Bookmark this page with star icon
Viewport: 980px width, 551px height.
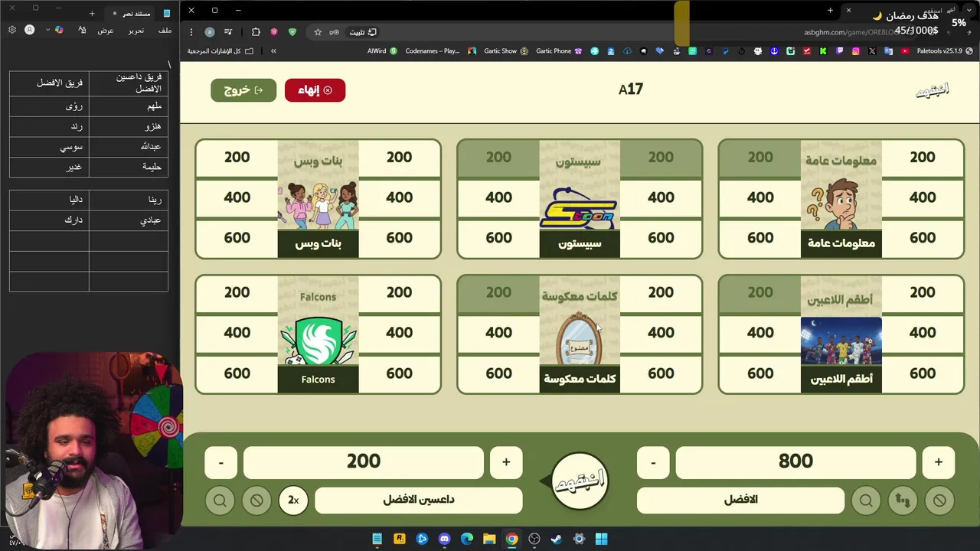pos(318,32)
